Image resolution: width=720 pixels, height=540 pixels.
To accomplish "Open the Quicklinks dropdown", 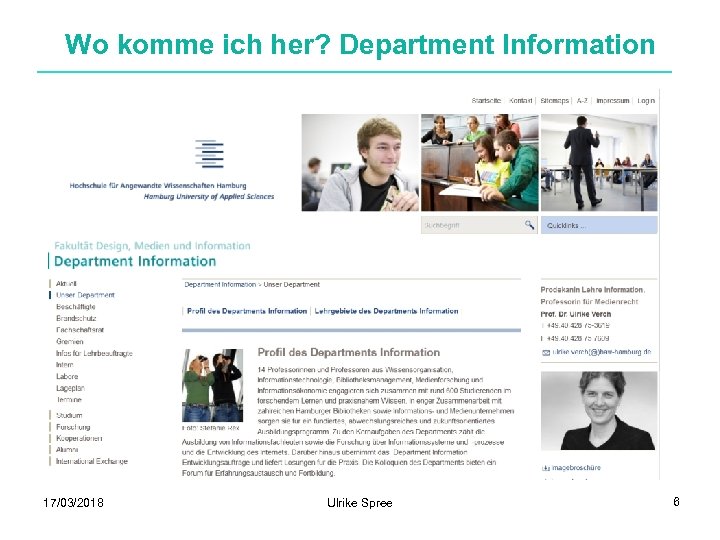I will (x=599, y=225).
